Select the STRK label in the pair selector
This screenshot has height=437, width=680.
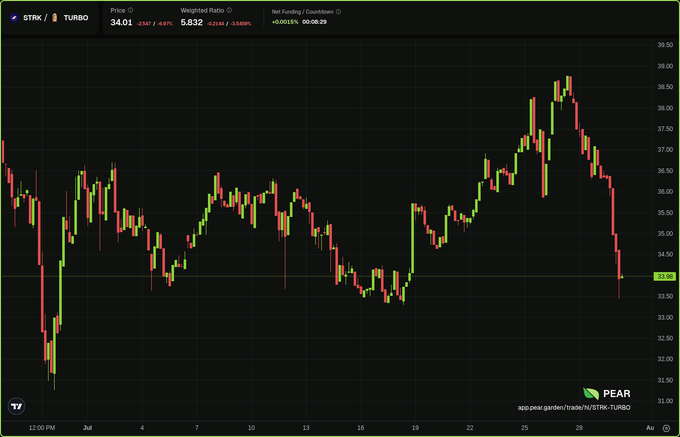[32, 18]
